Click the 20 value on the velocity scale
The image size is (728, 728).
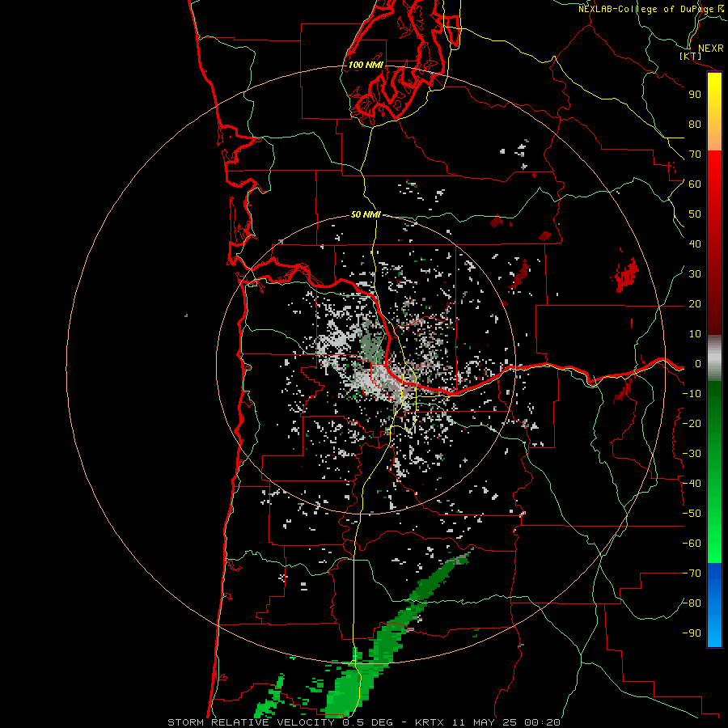695,304
